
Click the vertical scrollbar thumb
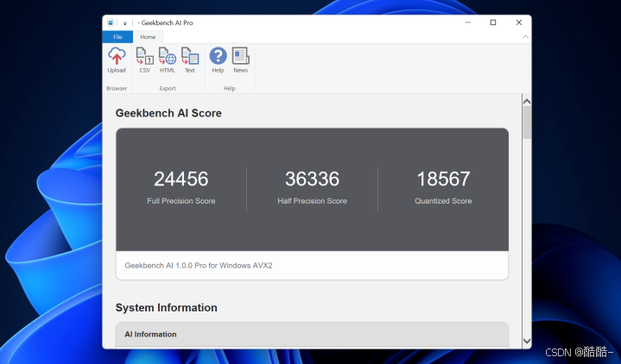527,122
